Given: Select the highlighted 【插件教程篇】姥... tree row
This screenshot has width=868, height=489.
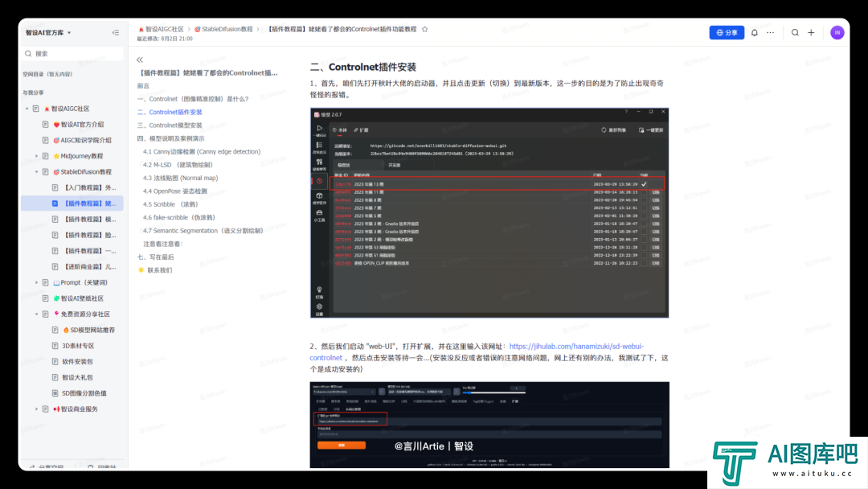Looking at the screenshot, I should [72, 203].
